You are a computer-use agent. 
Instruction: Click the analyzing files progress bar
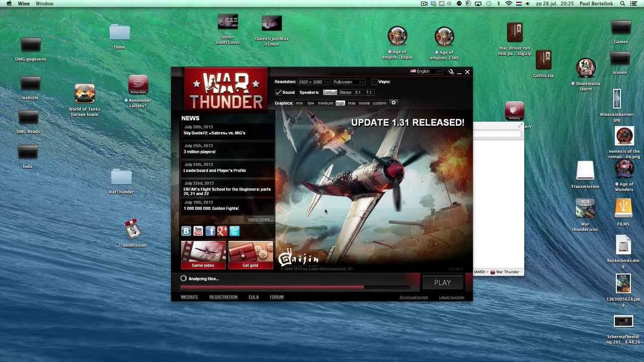point(295,287)
